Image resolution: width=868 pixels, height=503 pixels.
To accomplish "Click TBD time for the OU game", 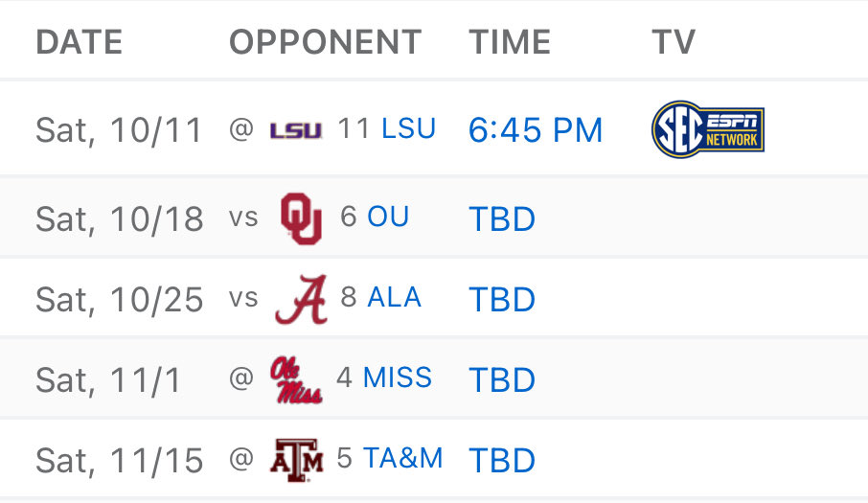I will (x=502, y=219).
